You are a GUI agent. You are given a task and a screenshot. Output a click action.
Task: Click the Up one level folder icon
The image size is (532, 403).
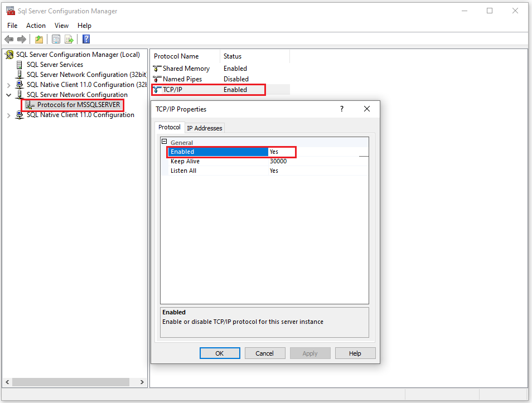point(39,39)
